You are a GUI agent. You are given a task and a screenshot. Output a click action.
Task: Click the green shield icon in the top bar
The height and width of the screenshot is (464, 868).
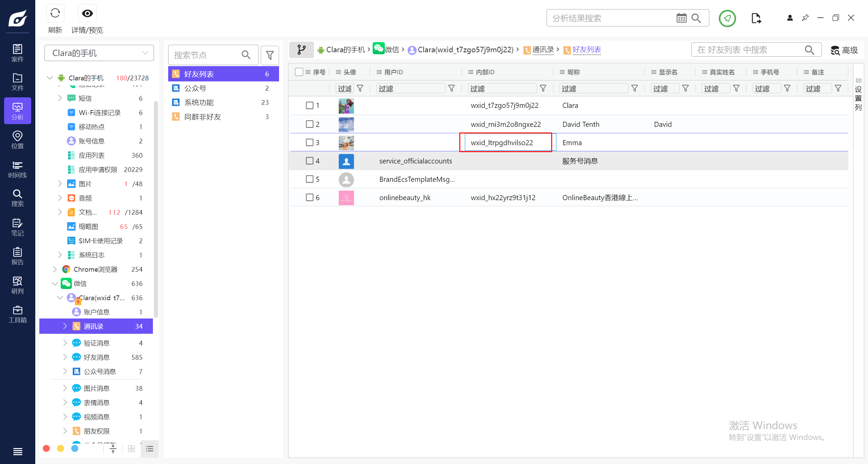727,18
